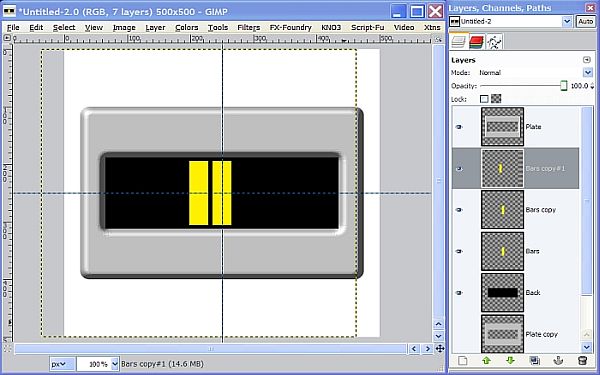The width and height of the screenshot is (600, 375).
Task: Click canvas scroll up arrow
Action: pos(439,324)
